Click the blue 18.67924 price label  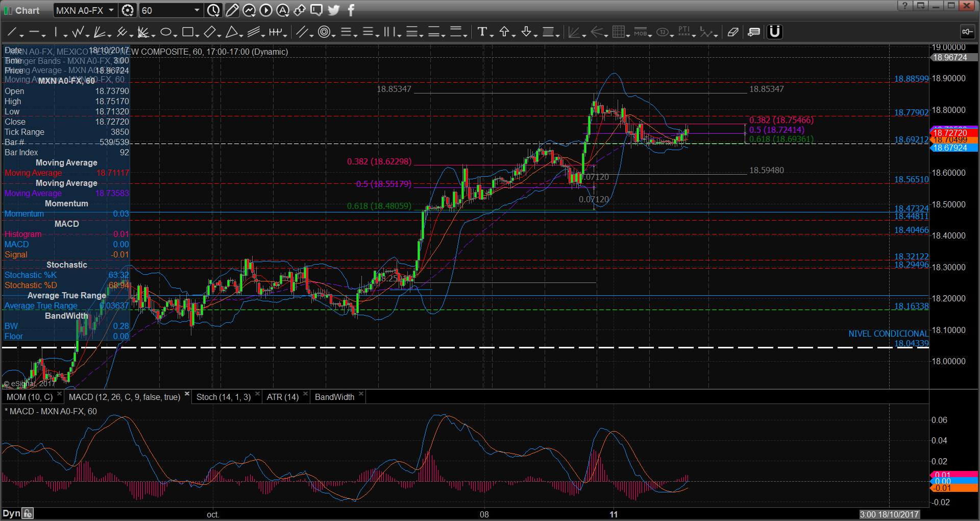point(954,148)
